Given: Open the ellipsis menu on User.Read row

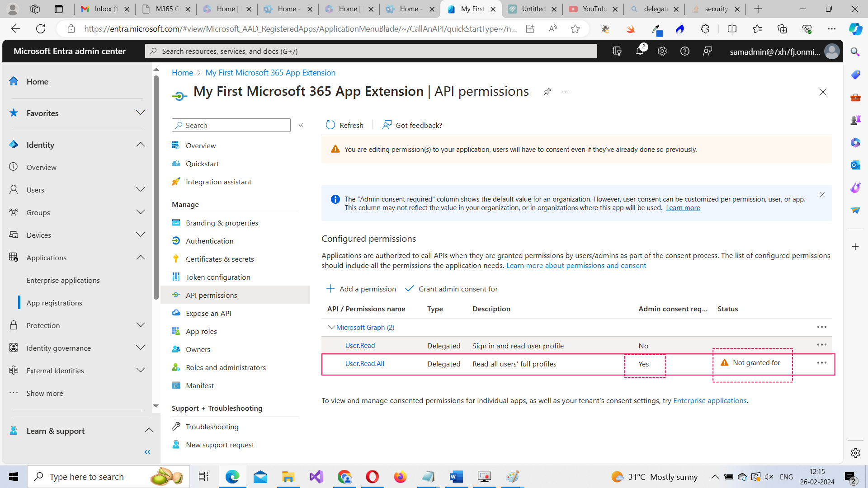Looking at the screenshot, I should pos(821,345).
